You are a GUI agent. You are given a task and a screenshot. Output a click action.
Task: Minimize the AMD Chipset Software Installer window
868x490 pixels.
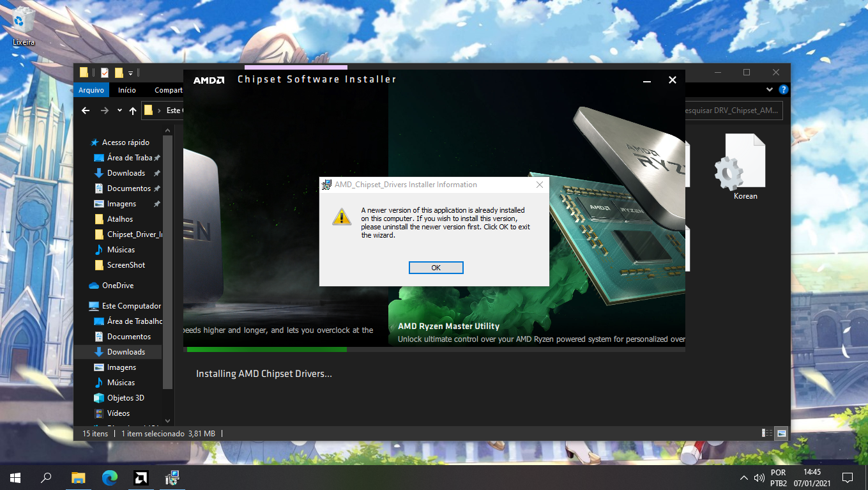[647, 80]
